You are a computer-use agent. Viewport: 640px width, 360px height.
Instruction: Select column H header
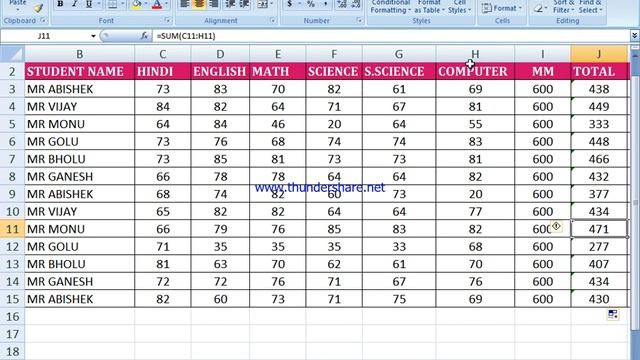475,54
